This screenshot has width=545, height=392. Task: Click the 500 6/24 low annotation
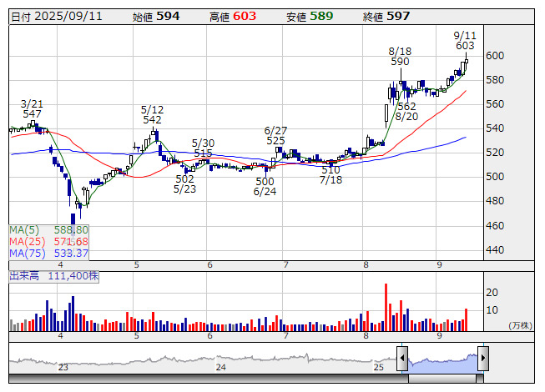pos(265,187)
